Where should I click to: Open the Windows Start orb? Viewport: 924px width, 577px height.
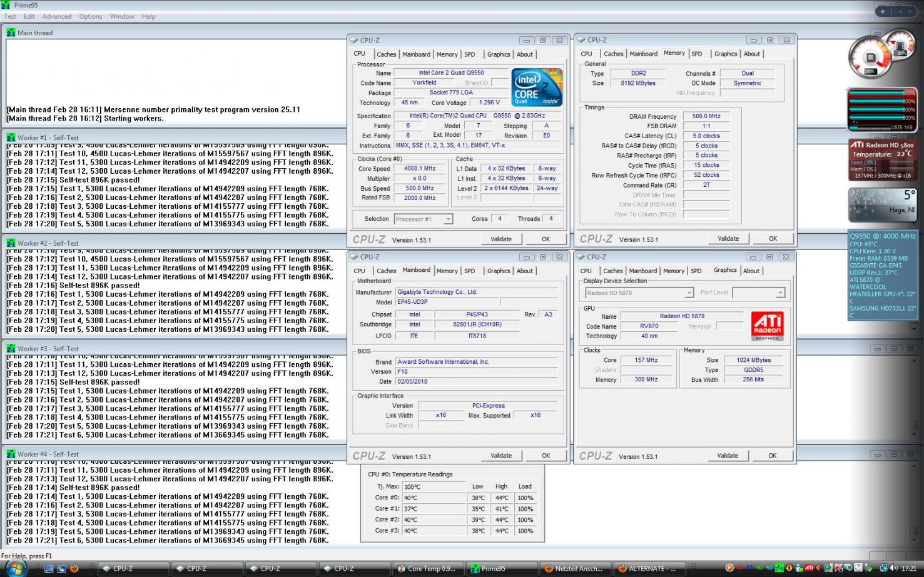click(x=15, y=569)
